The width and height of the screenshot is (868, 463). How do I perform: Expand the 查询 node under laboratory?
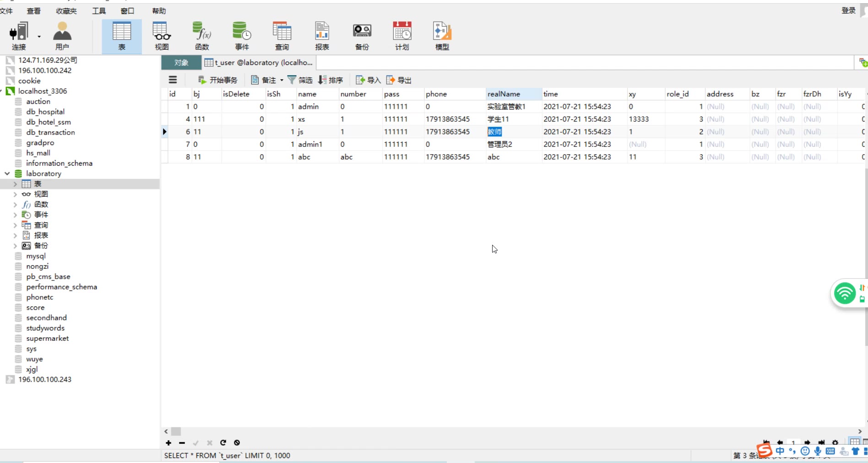(15, 225)
